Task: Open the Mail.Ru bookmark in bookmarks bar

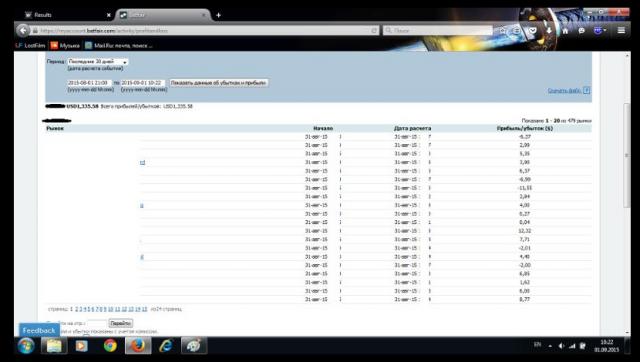Action: point(119,45)
